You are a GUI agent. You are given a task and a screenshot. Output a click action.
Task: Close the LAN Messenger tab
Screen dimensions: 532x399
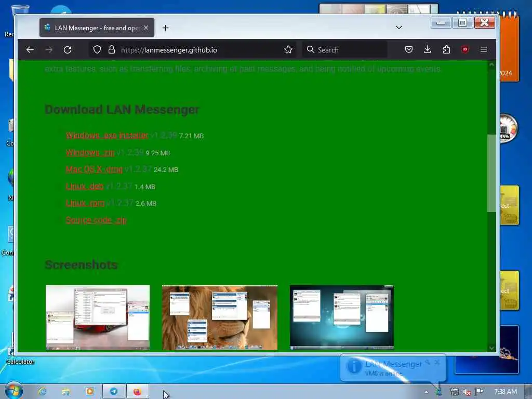click(146, 28)
